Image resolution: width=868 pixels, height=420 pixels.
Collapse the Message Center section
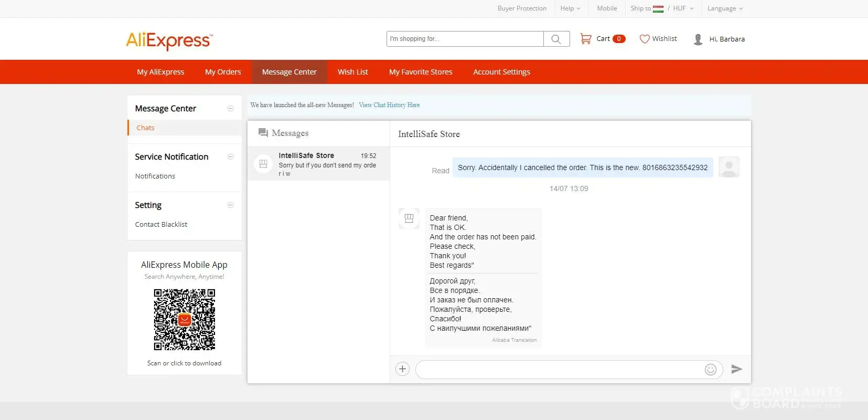click(230, 109)
